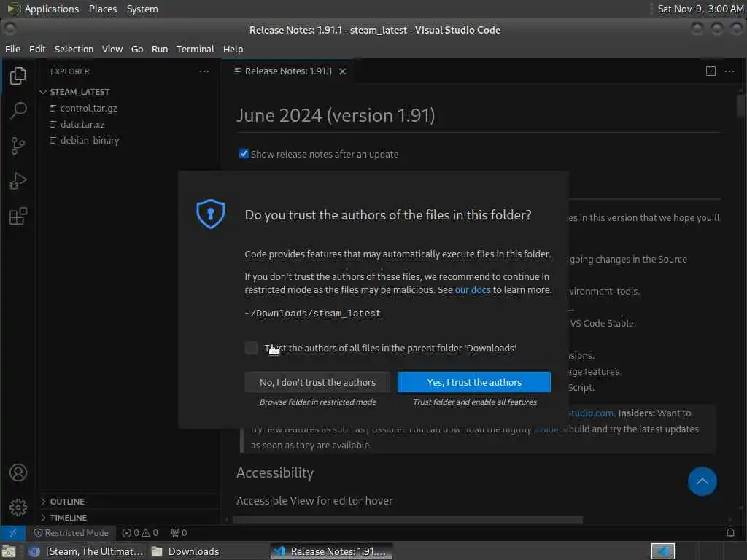This screenshot has width=747, height=560.
Task: Click Yes, I trust the authors
Action: (x=474, y=382)
